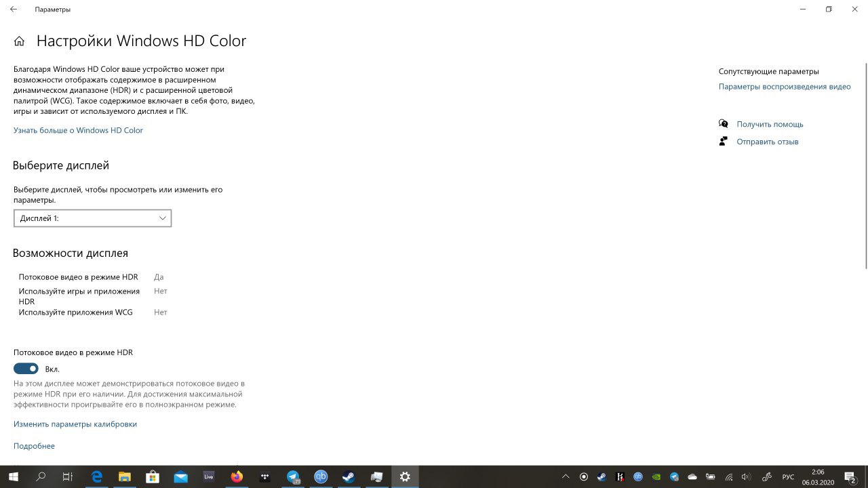The height and width of the screenshot is (488, 868).
Task: Launch Microsoft Edge from taskbar
Action: 96,476
